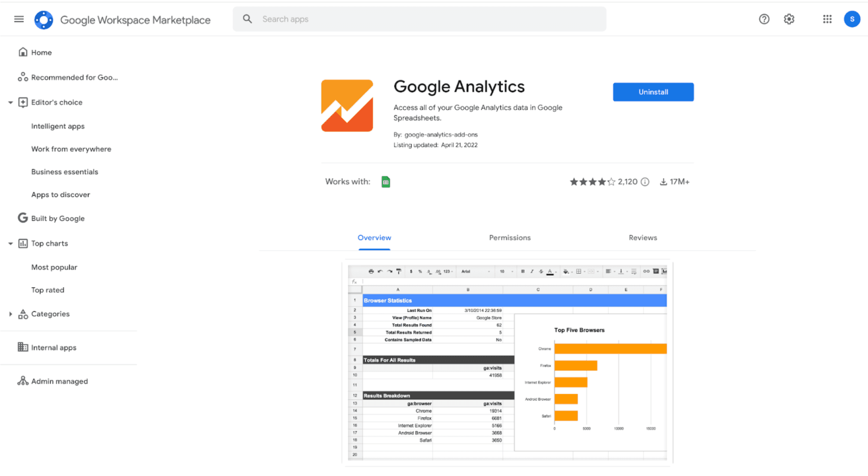Click the Listing updated April 21, 2022 text
The height and width of the screenshot is (476, 868).
click(435, 145)
